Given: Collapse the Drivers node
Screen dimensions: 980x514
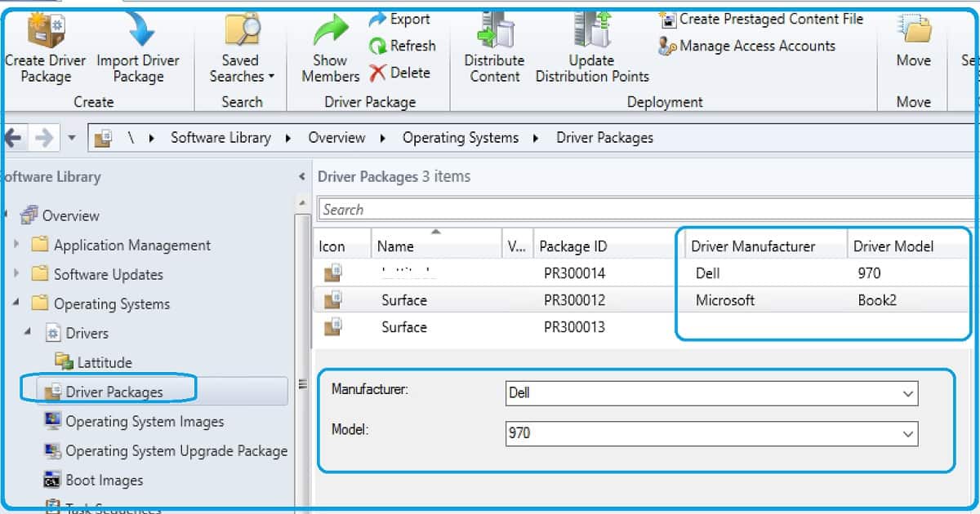Looking at the screenshot, I should pyautogui.click(x=29, y=332).
